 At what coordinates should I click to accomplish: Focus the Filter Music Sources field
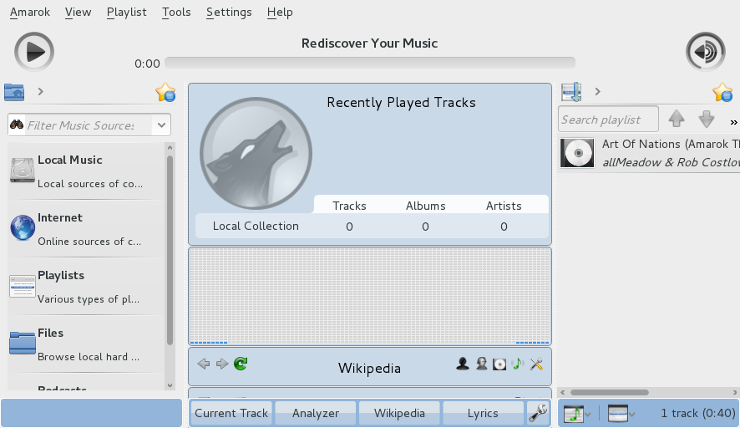(89, 125)
